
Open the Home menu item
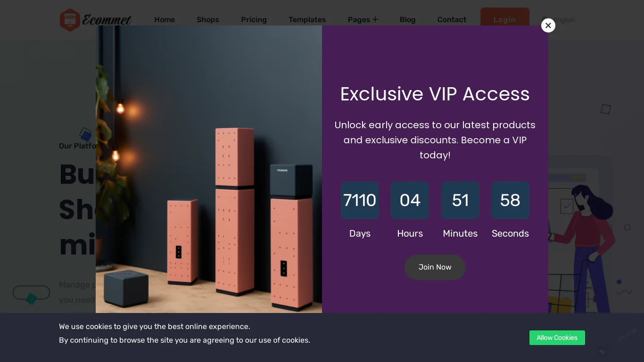[x=165, y=20]
